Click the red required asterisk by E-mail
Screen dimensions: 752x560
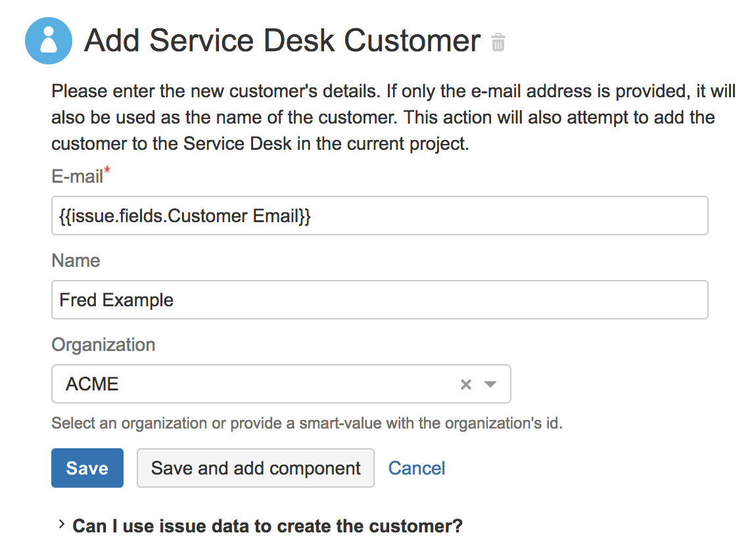107,172
